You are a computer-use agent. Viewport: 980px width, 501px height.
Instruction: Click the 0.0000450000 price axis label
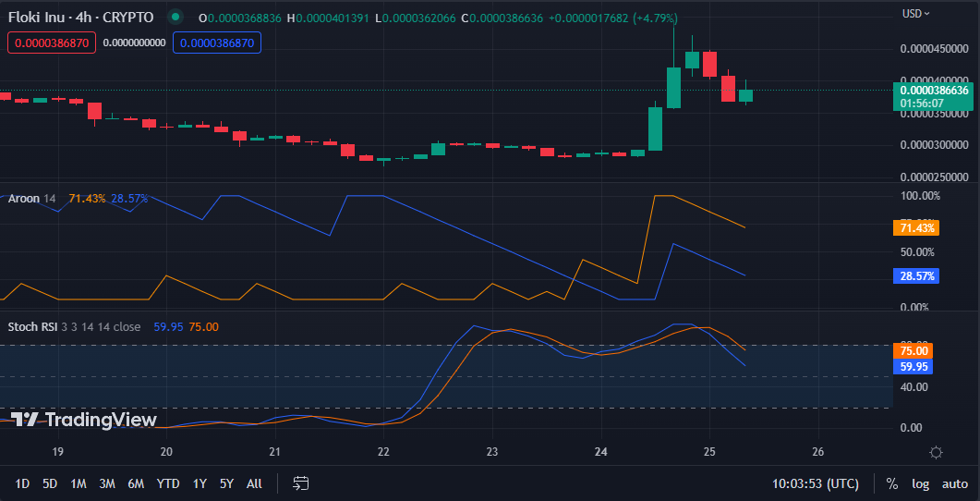coord(934,49)
